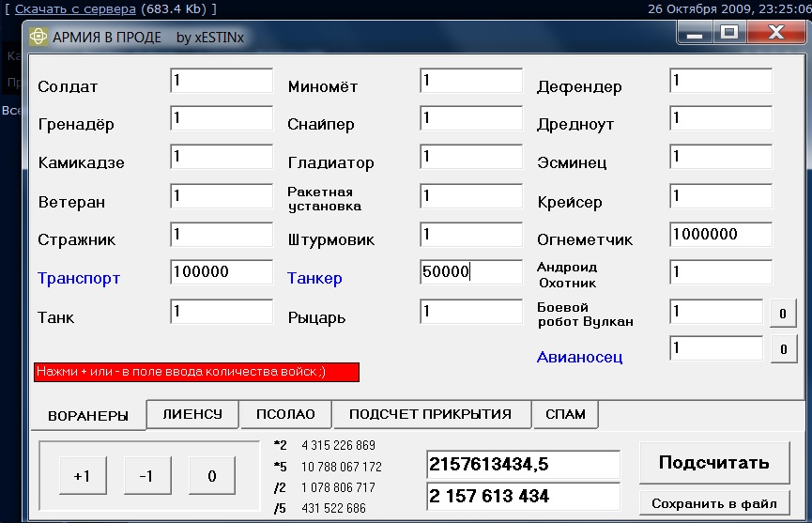
Task: Click the 0 button beside Боевой робот Вулкан
Action: [783, 314]
